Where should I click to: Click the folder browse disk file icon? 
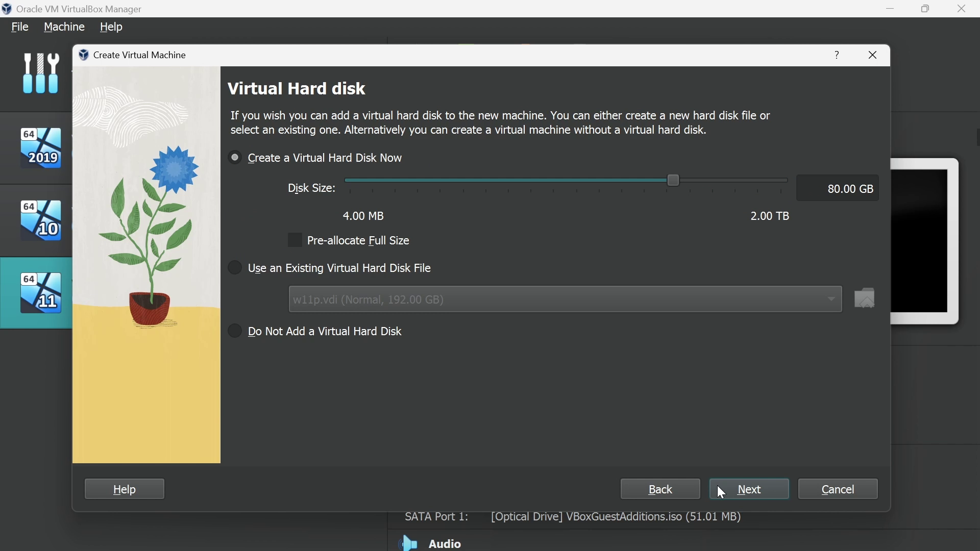point(866,299)
